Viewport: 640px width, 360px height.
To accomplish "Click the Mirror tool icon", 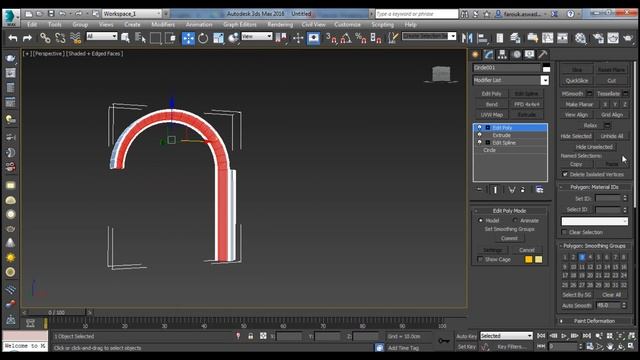I will (x=467, y=38).
